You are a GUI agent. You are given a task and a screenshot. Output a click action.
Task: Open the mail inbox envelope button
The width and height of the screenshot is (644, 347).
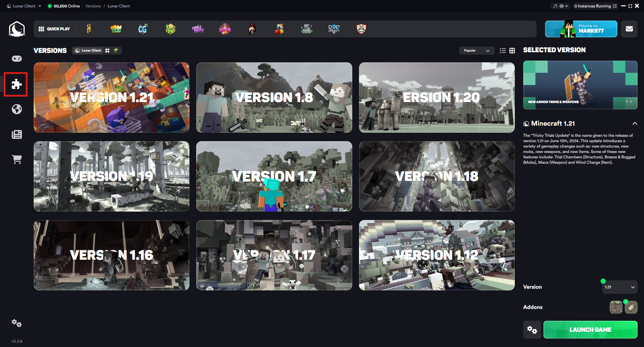click(x=629, y=29)
